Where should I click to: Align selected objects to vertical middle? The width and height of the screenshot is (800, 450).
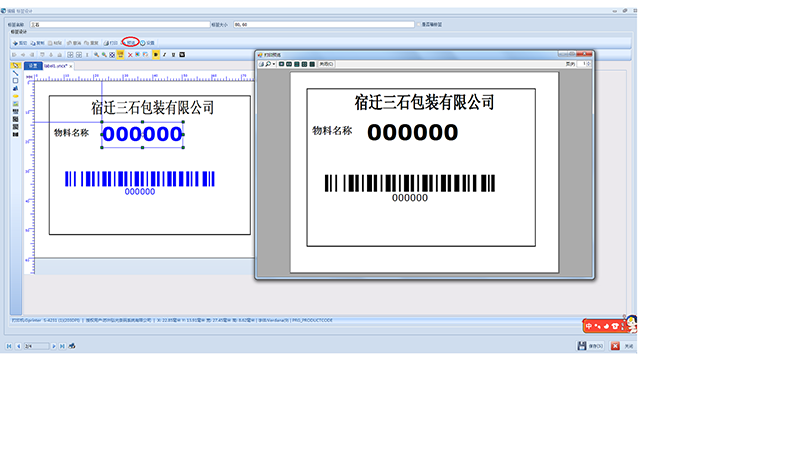[x=51, y=55]
